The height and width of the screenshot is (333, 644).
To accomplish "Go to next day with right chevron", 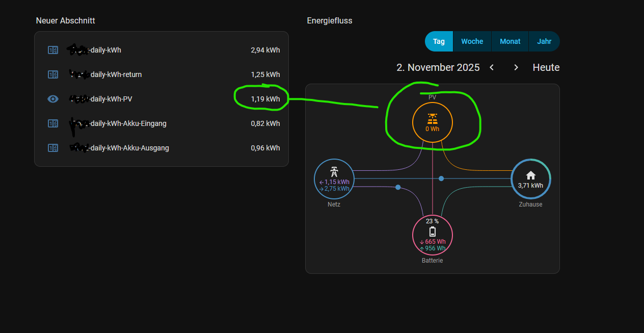I will point(516,67).
